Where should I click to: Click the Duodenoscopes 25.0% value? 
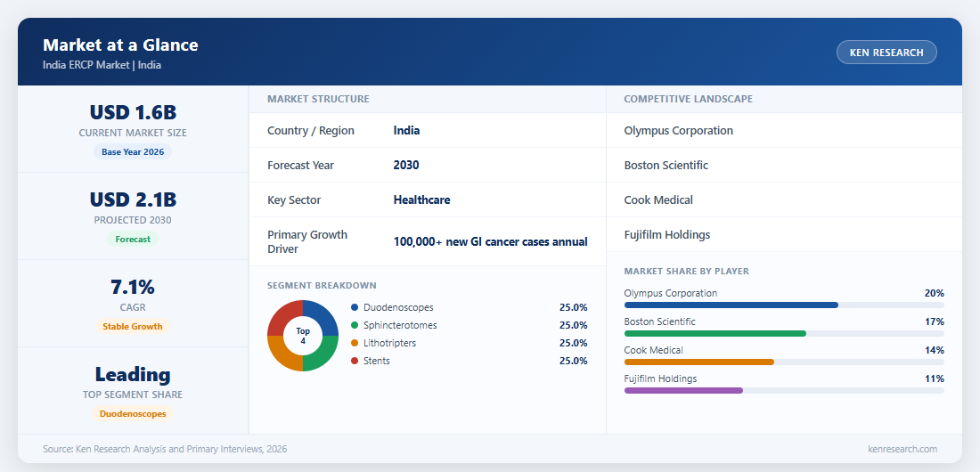coord(574,307)
